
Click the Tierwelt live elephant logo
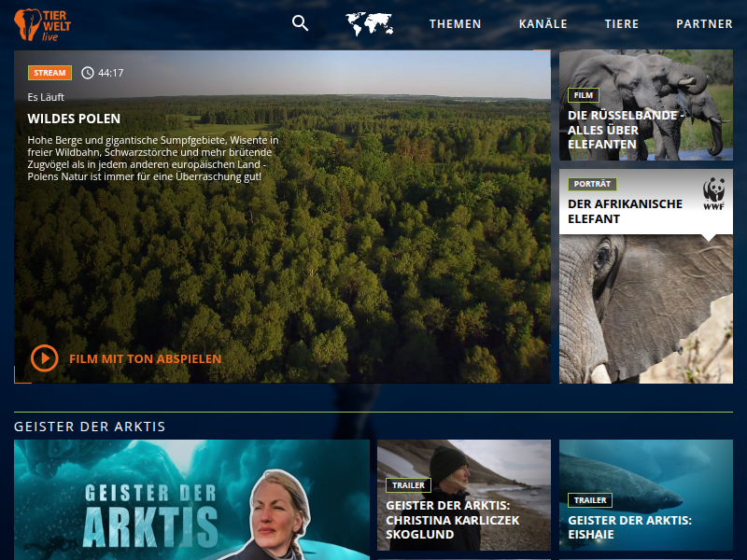(42, 24)
